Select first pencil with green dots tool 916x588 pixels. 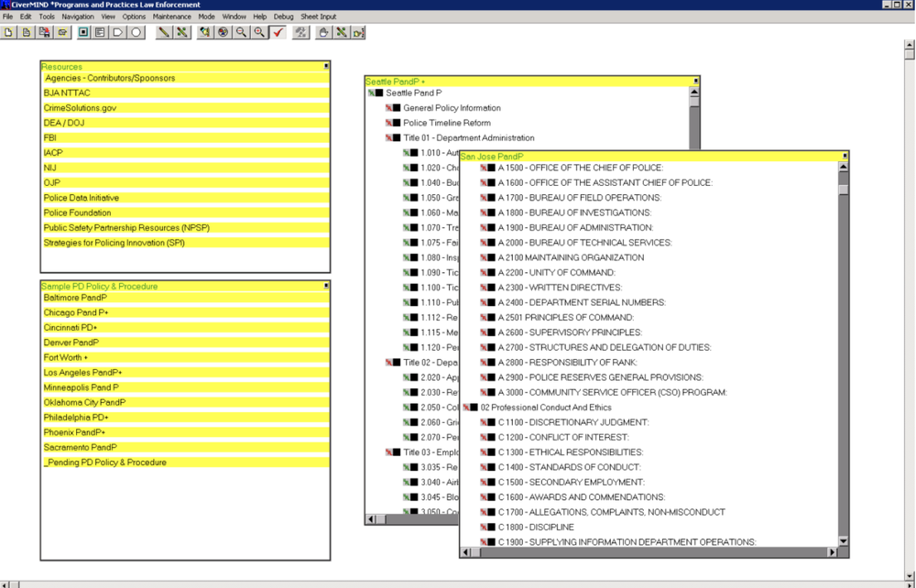click(182, 33)
